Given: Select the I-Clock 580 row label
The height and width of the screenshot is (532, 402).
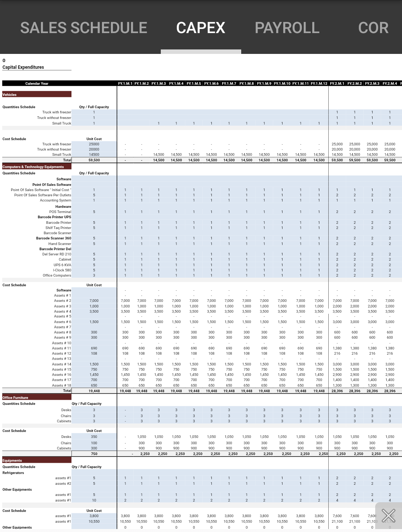Looking at the screenshot, I should [x=62, y=270].
